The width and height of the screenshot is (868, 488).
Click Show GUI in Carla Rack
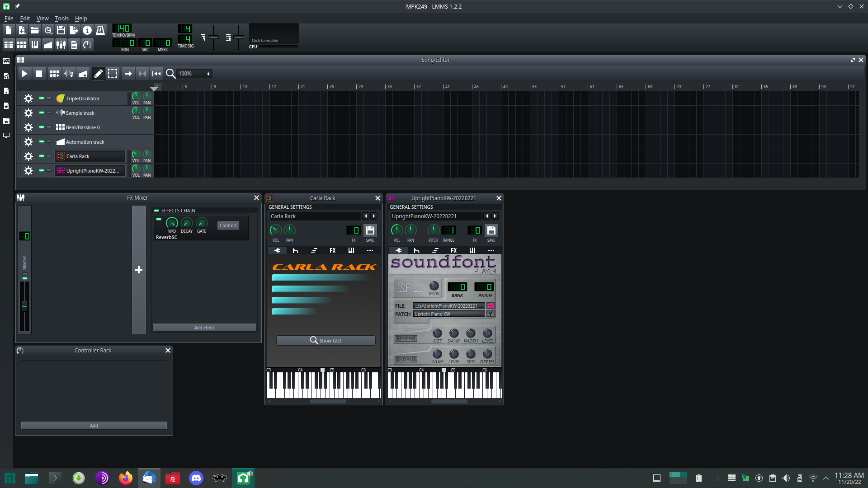coord(325,340)
